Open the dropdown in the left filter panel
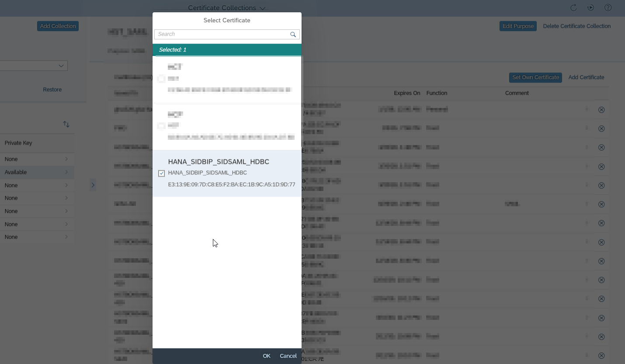Viewport: 625px width, 364px height. pyautogui.click(x=61, y=66)
